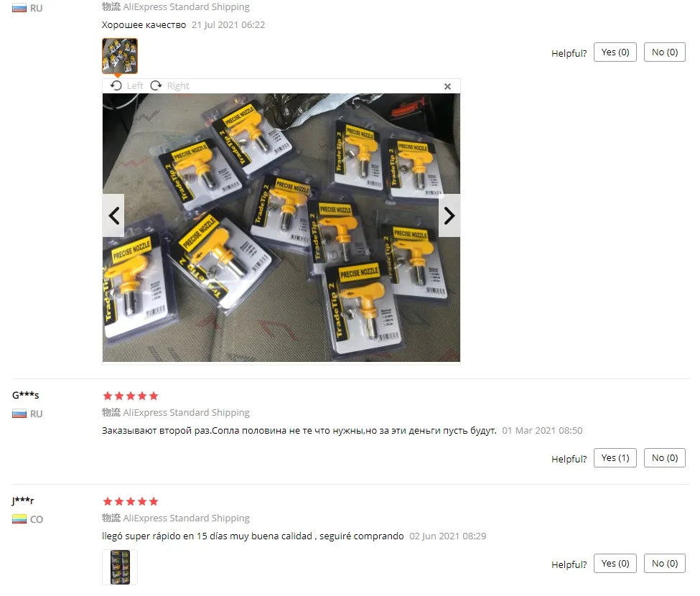This screenshot has width=700, height=596.
Task: Close the expanded photo viewer
Action: (x=447, y=87)
